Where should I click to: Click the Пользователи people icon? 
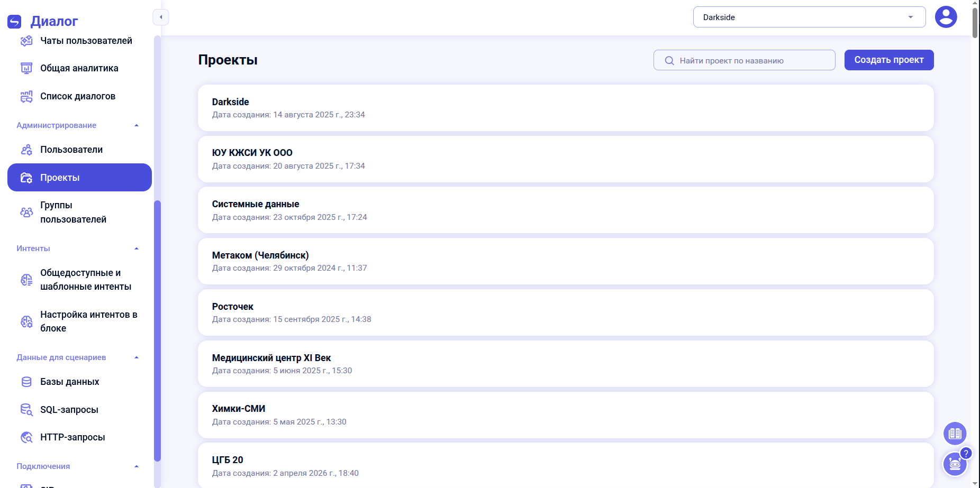coord(26,150)
